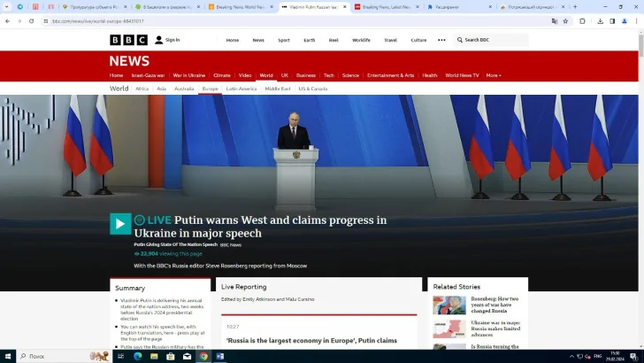This screenshot has width=644, height=363.
Task: Open the browser downloads icon
Action: click(600, 20)
